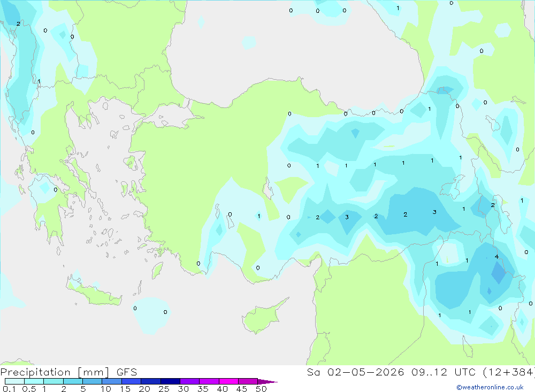Click the 5 to 10 mm legend swatch
The height and width of the screenshot is (392, 535).
pos(92,381)
